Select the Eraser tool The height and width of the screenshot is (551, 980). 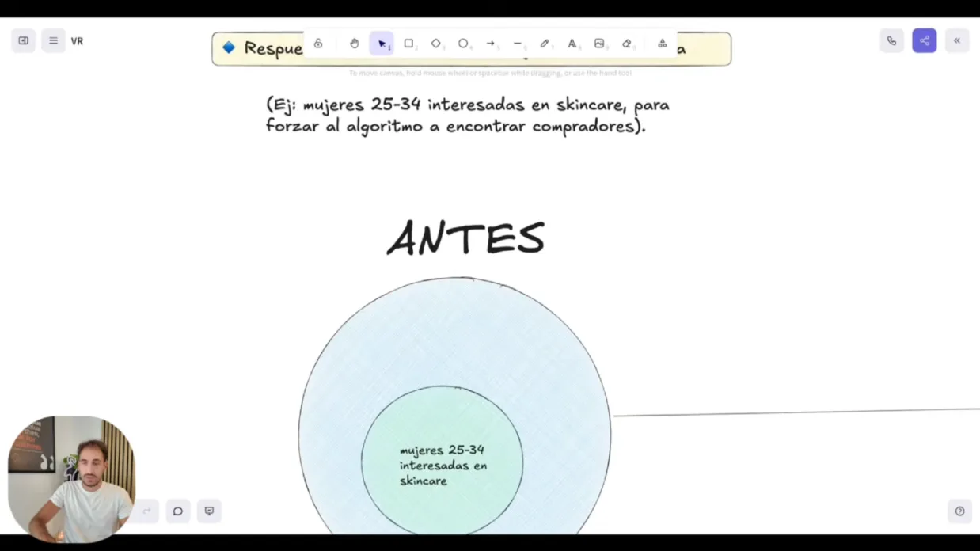point(627,44)
